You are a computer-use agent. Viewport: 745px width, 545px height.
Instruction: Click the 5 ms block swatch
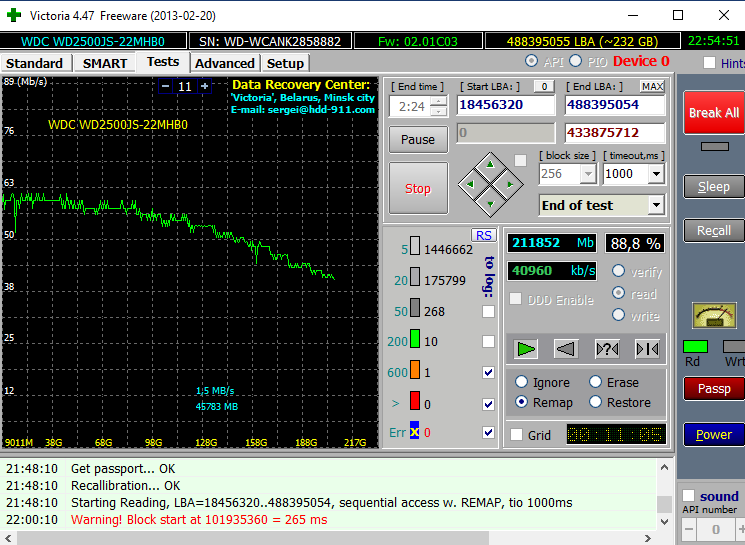415,246
